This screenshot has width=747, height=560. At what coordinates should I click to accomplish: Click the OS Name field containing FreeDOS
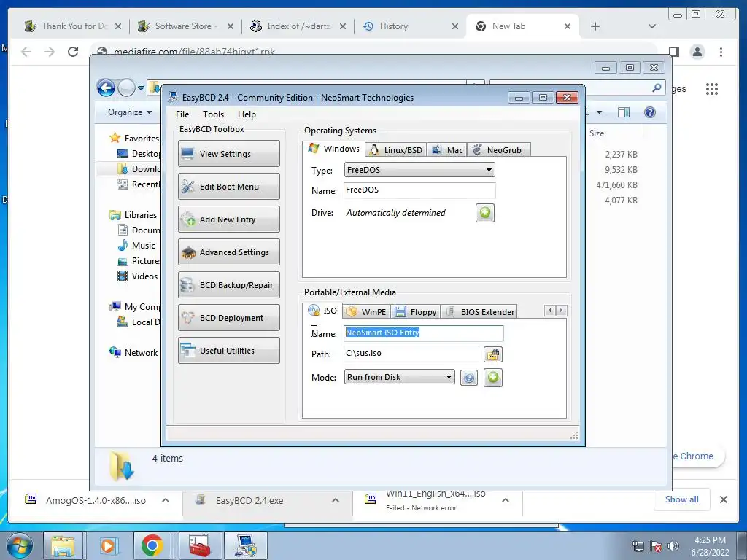pyautogui.click(x=419, y=190)
